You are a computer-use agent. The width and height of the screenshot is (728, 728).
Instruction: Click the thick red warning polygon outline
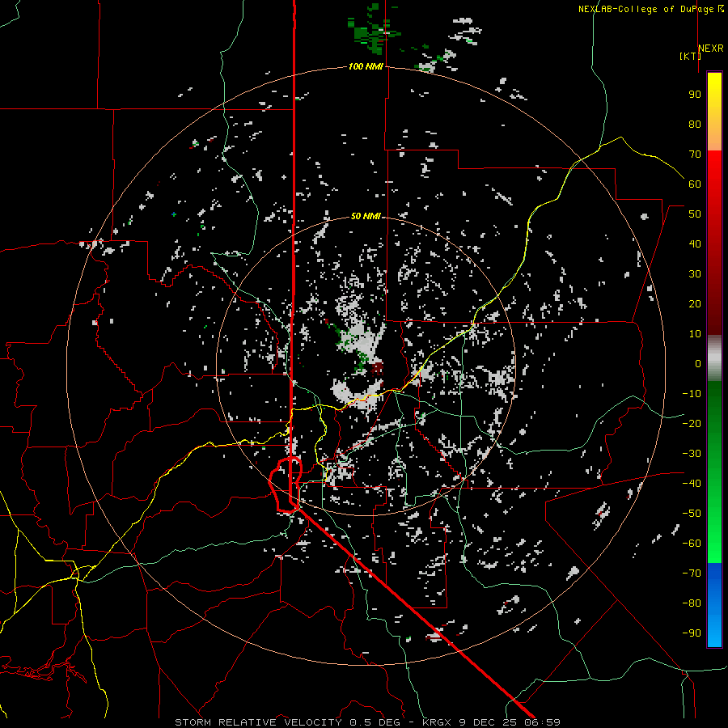pyautogui.click(x=286, y=485)
